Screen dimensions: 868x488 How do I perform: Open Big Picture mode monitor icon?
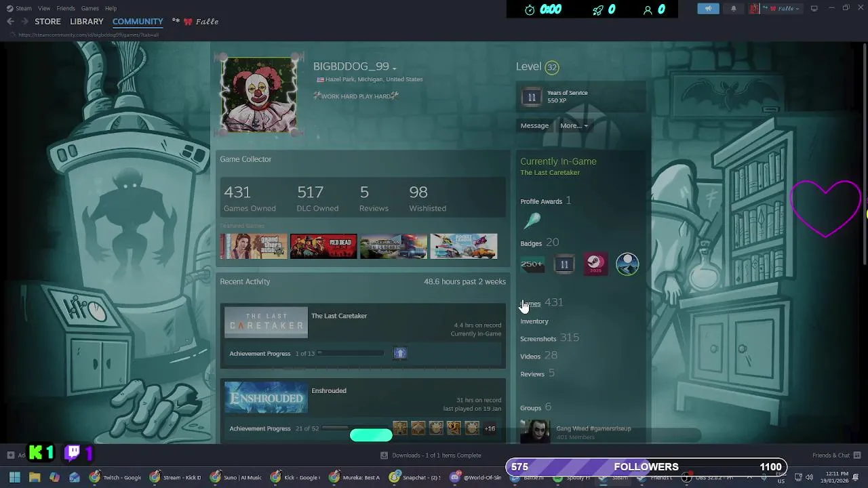coord(814,8)
